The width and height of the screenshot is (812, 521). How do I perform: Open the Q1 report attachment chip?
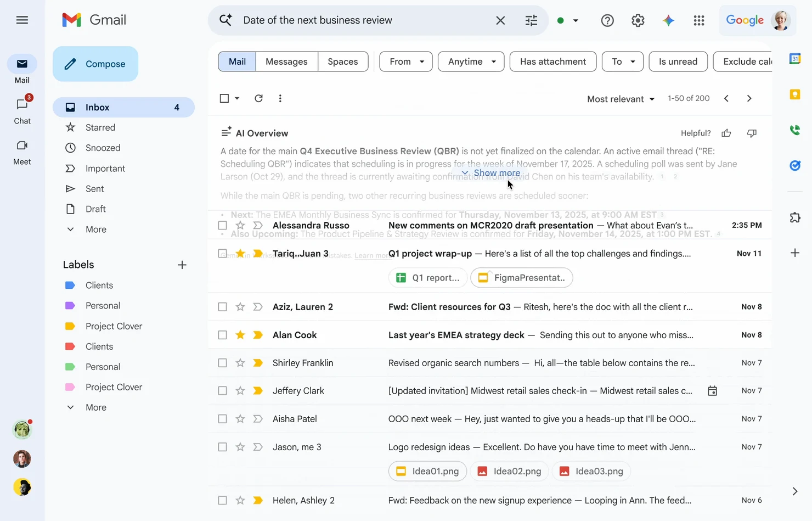coord(428,278)
